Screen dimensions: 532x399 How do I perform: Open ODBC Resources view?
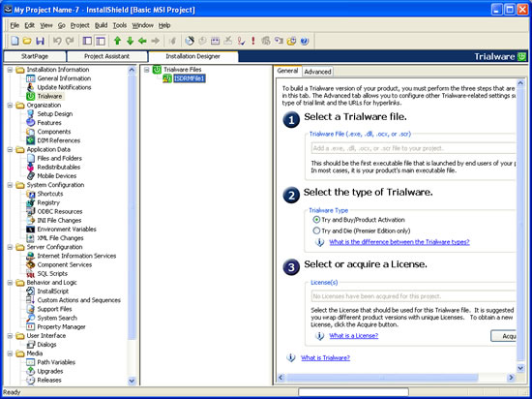tap(60, 211)
